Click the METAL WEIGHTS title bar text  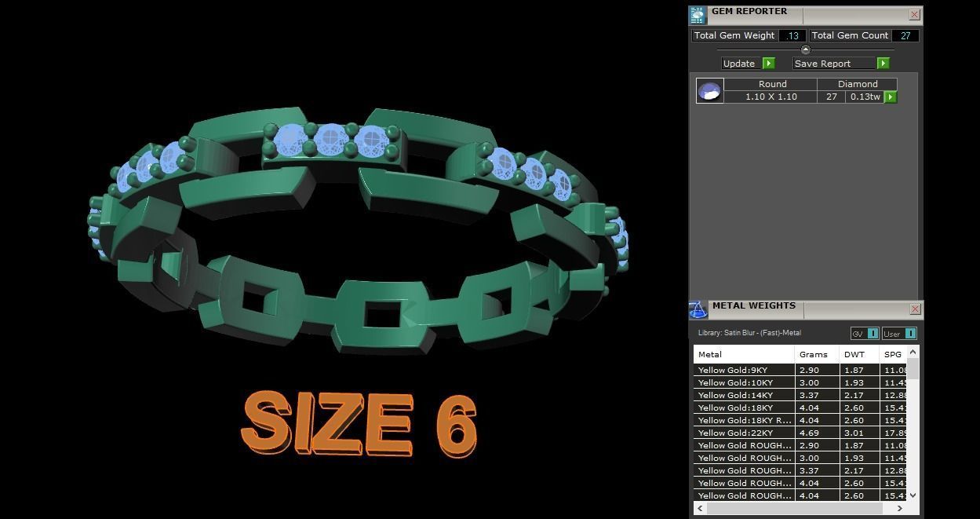[754, 305]
